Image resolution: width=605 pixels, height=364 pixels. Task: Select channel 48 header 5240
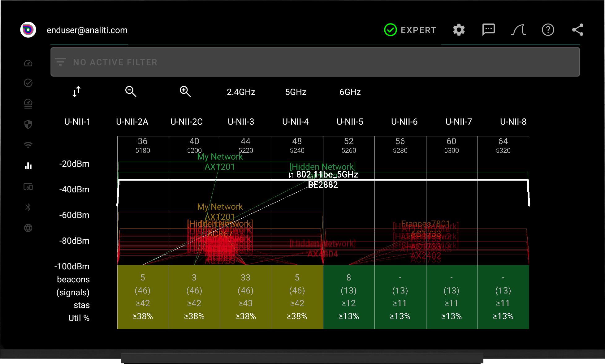pyautogui.click(x=297, y=145)
